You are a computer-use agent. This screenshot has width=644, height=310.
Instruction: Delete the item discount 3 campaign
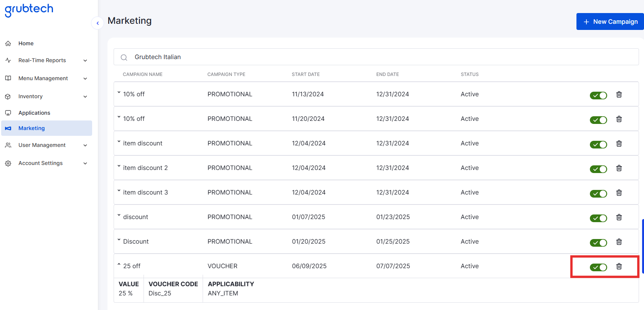619,193
